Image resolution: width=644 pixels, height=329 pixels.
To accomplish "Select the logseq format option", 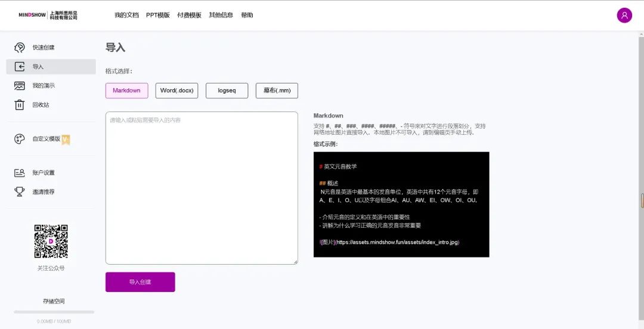I will pyautogui.click(x=227, y=91).
